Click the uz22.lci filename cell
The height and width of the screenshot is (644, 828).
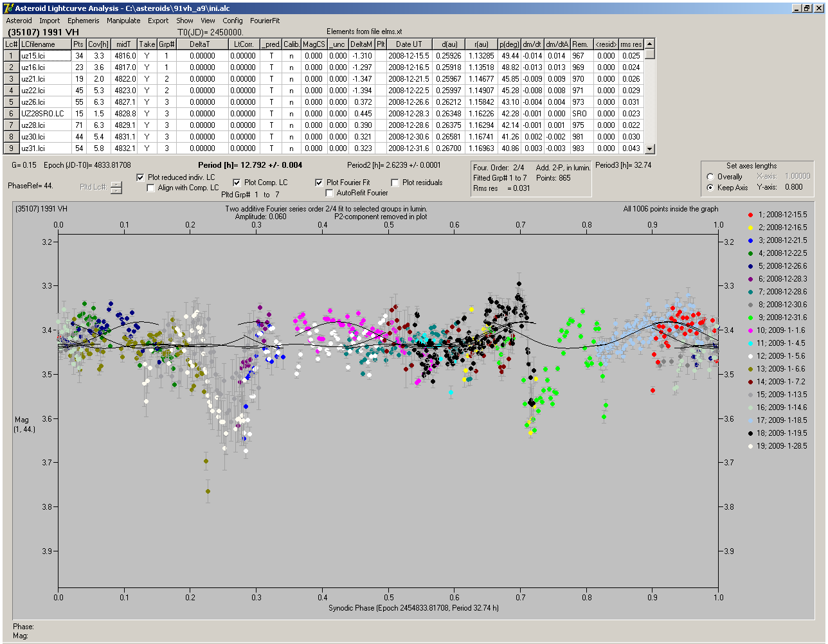[45, 91]
